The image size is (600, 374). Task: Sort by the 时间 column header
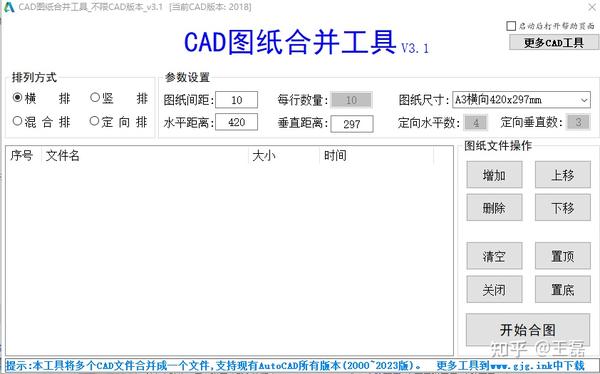pyautogui.click(x=376, y=155)
